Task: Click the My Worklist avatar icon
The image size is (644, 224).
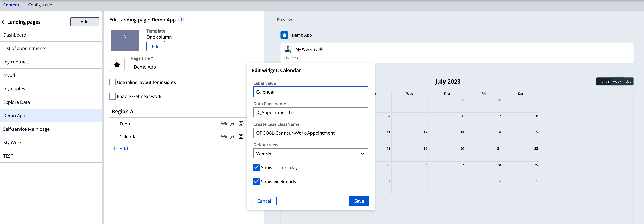Action: click(288, 49)
